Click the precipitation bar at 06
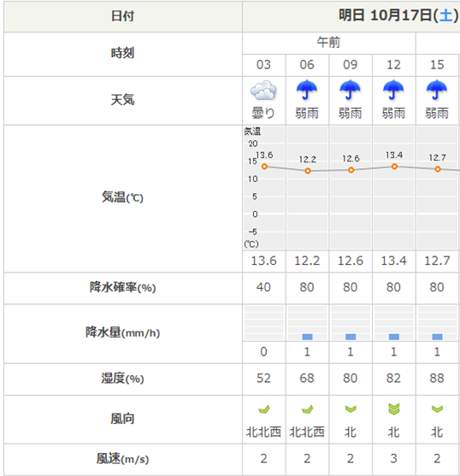Image resolution: width=460 pixels, height=476 pixels. [307, 337]
